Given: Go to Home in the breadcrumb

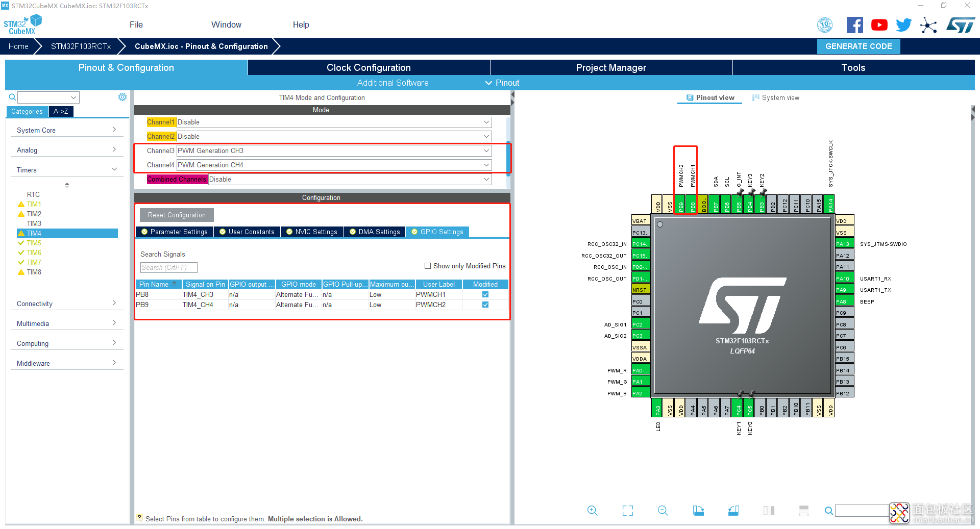Looking at the screenshot, I should tap(18, 46).
